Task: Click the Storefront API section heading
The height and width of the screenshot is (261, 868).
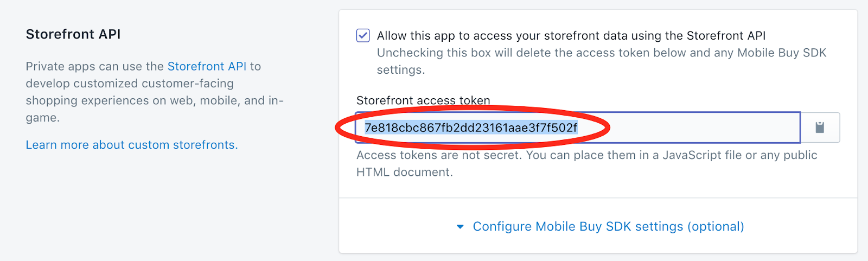Action: [x=73, y=34]
